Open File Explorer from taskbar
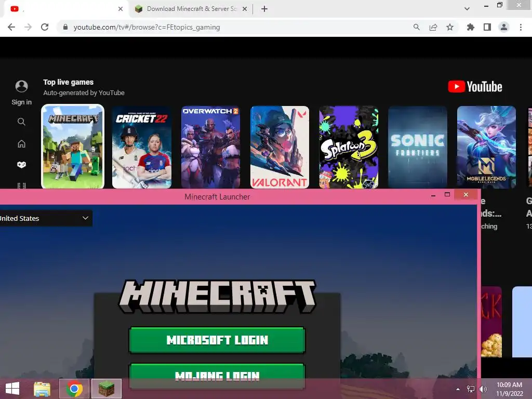The height and width of the screenshot is (399, 532). point(42,389)
